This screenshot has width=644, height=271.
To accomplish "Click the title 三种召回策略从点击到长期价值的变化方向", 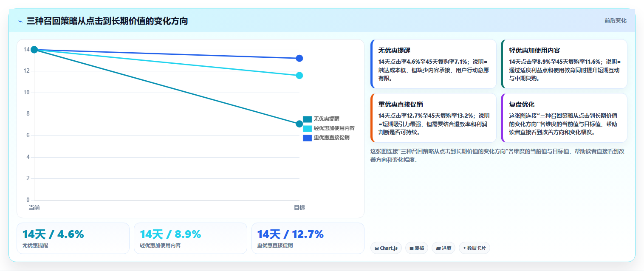I will pyautogui.click(x=107, y=21).
